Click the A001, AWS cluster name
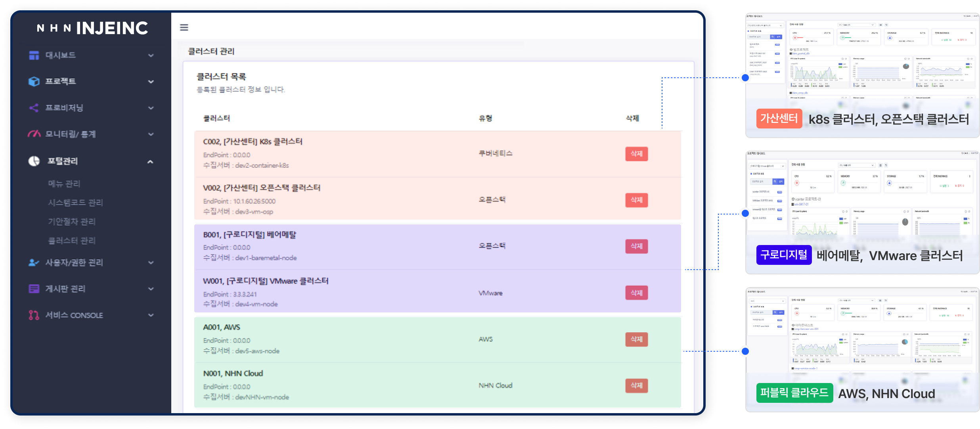 click(x=222, y=327)
